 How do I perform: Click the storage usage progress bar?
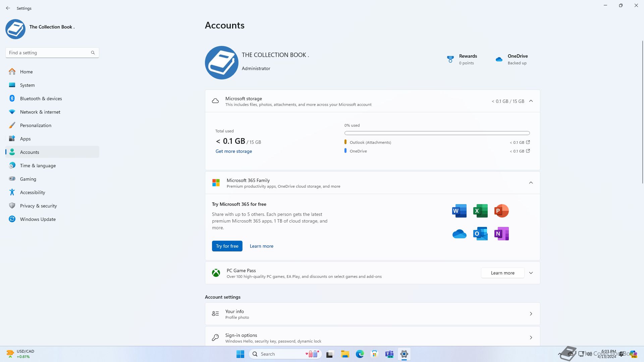pyautogui.click(x=437, y=133)
